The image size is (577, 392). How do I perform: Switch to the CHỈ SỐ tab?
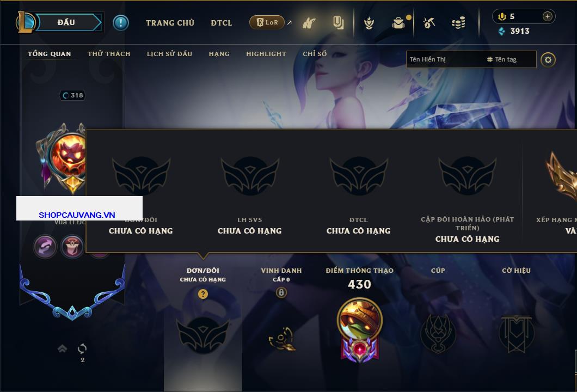315,54
